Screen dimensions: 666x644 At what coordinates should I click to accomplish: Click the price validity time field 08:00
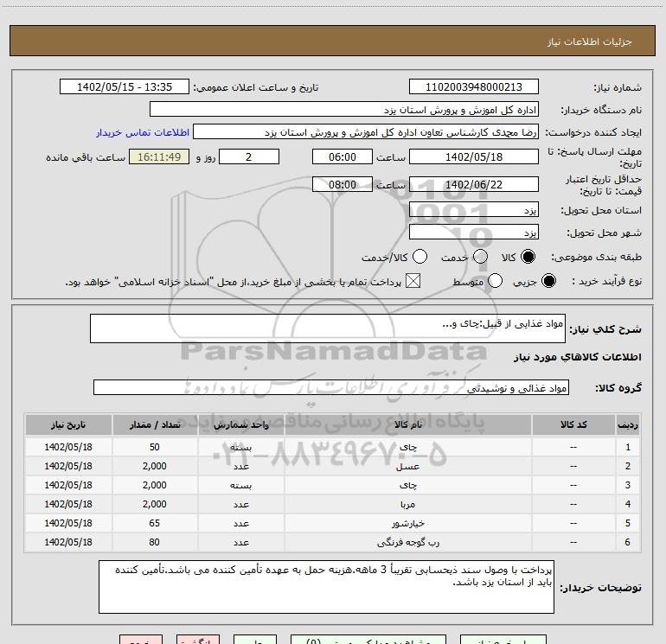(x=343, y=184)
